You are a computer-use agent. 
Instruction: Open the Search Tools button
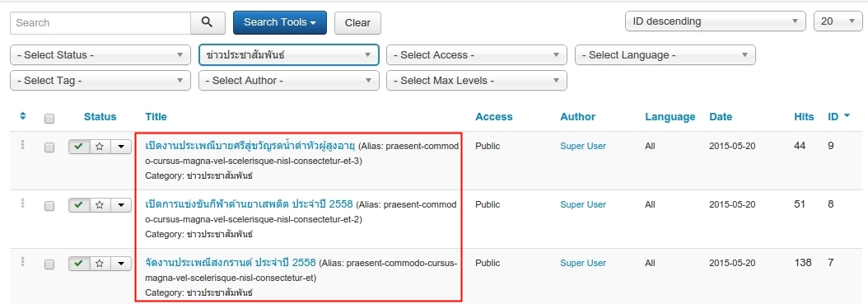click(280, 23)
